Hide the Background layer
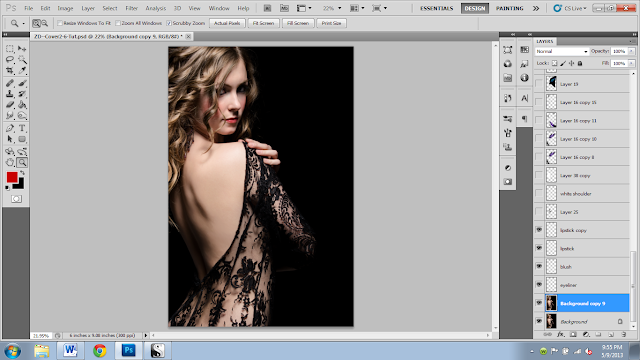 pos(539,322)
